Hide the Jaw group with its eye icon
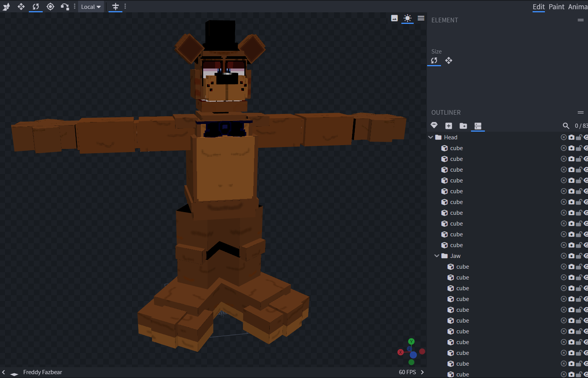588x378 pixels. click(x=586, y=256)
